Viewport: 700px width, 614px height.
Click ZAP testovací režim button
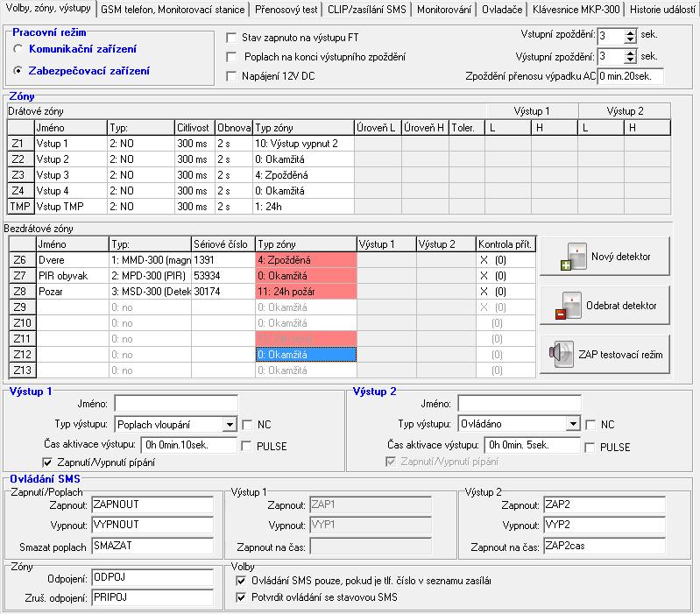605,355
